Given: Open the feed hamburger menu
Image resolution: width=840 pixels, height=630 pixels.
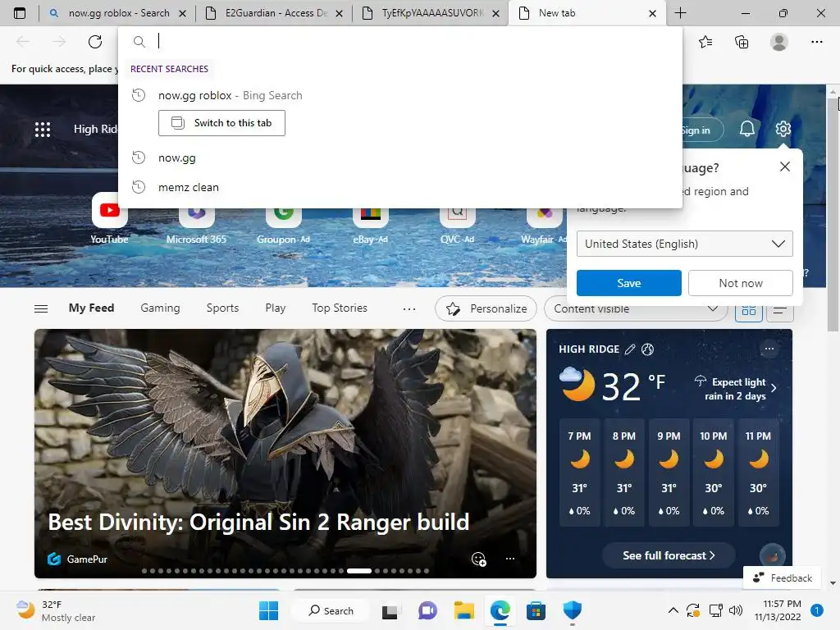Looking at the screenshot, I should 41,308.
